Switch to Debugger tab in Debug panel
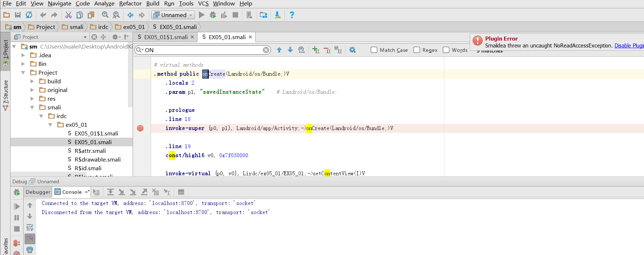The image size is (644, 255). [x=38, y=192]
